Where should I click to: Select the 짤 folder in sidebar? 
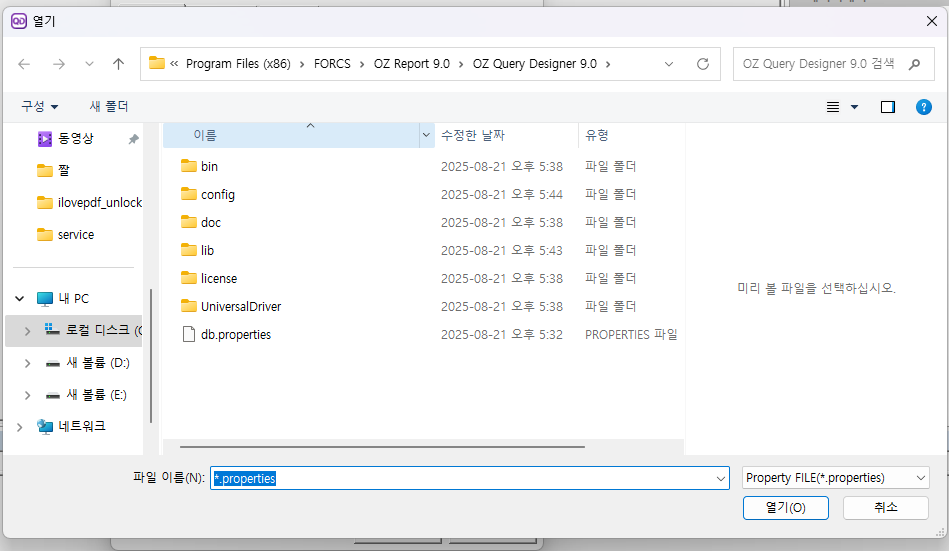(x=64, y=171)
